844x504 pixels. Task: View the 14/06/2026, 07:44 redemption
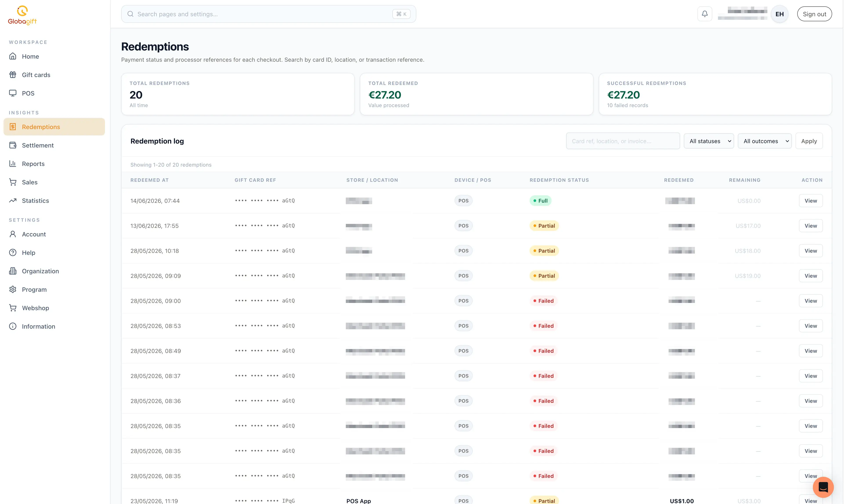pos(811,201)
